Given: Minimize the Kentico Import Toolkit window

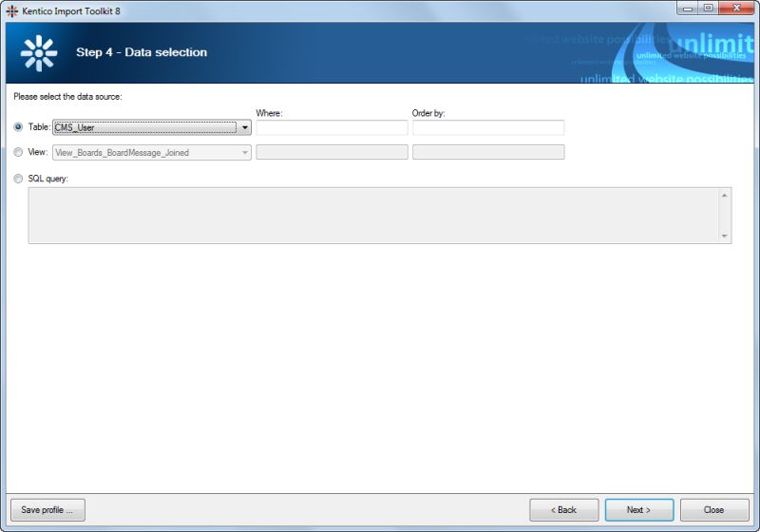Looking at the screenshot, I should pyautogui.click(x=687, y=9).
